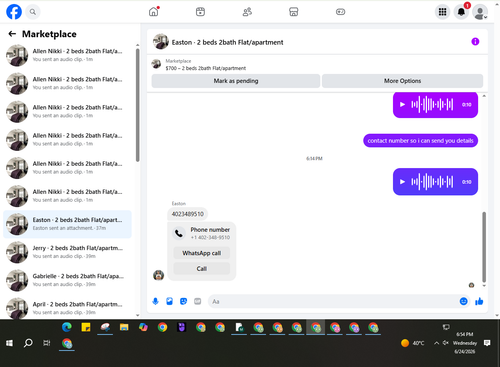
Task: Seek in the waveform of the audio clip after 6:14 PM
Action: [432, 182]
